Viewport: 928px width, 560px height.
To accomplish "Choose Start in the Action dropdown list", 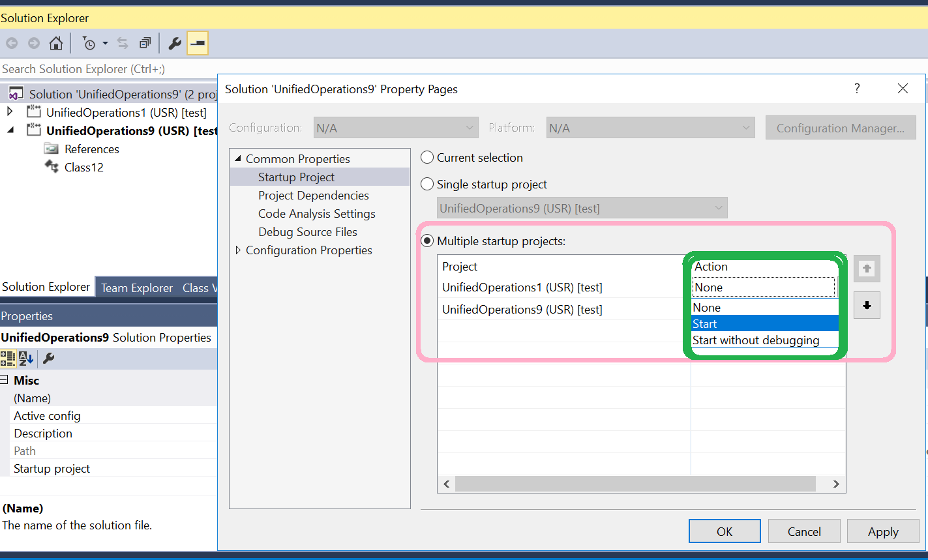I will coord(764,323).
